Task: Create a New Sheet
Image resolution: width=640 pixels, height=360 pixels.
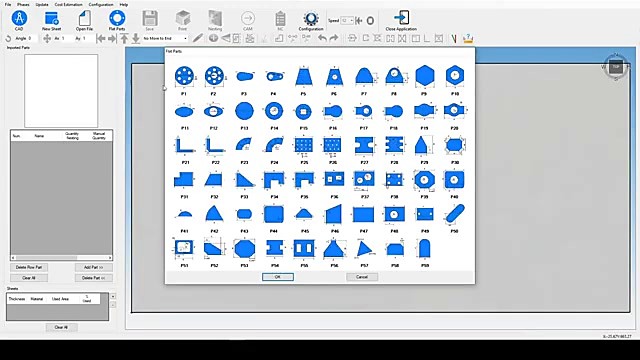Action: point(51,20)
